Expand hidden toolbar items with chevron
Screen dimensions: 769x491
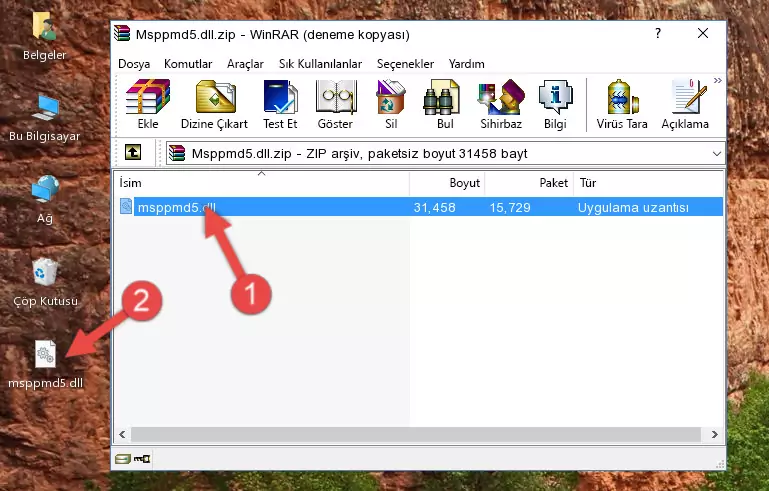coord(718,81)
